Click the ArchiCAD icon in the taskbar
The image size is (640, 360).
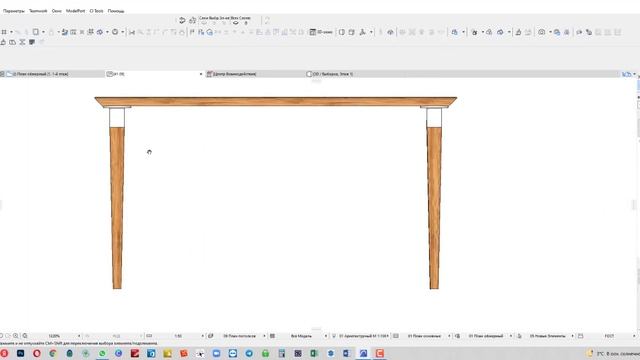coord(363,353)
